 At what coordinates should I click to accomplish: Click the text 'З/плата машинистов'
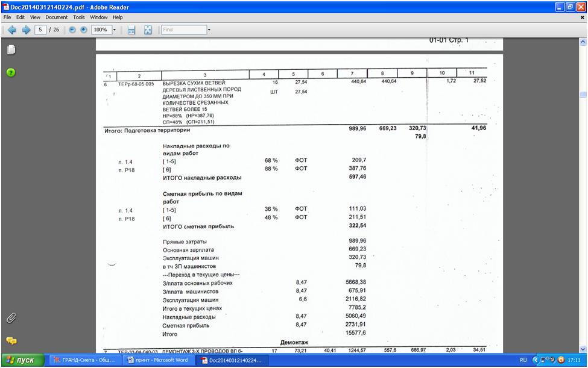click(191, 292)
